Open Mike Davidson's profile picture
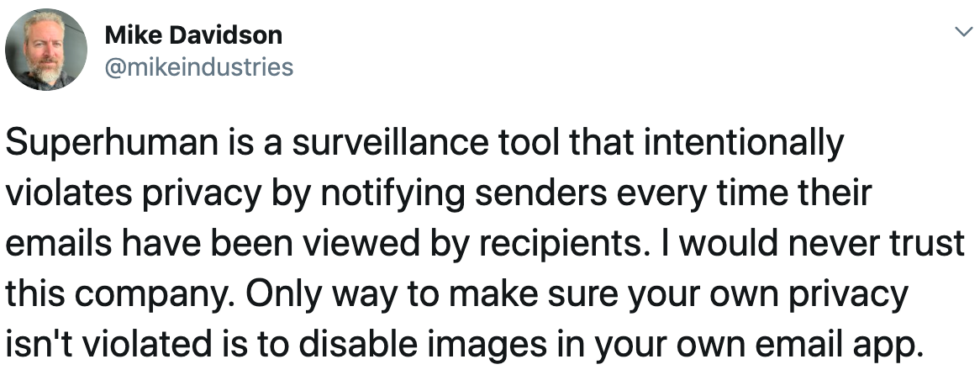The width and height of the screenshot is (980, 375). (x=46, y=50)
